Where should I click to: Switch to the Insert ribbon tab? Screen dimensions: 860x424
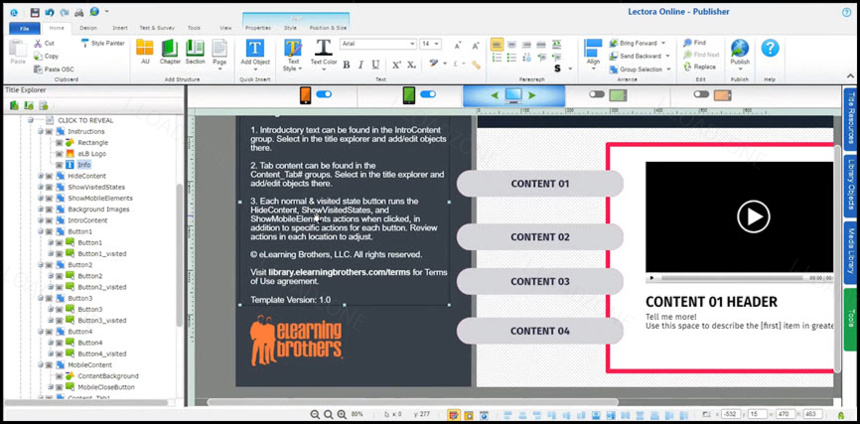click(120, 28)
